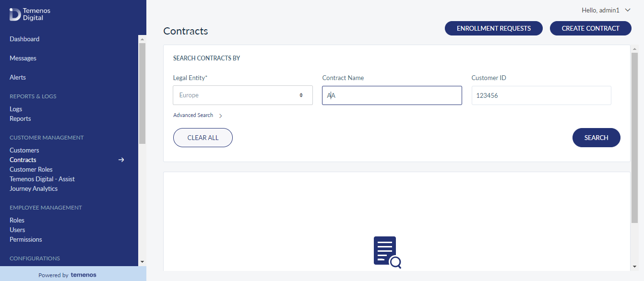The image size is (644, 281).
Task: Select Customer Roles in navigation
Action: [31, 169]
